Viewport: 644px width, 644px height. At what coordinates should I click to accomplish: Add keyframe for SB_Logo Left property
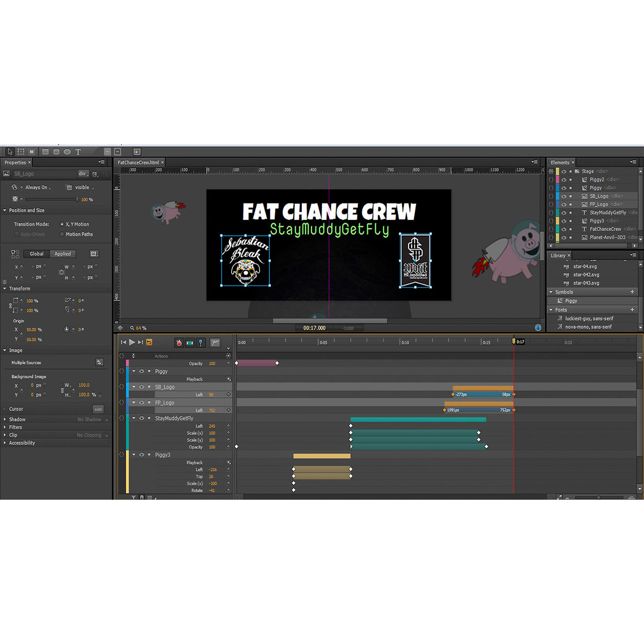[x=228, y=395]
